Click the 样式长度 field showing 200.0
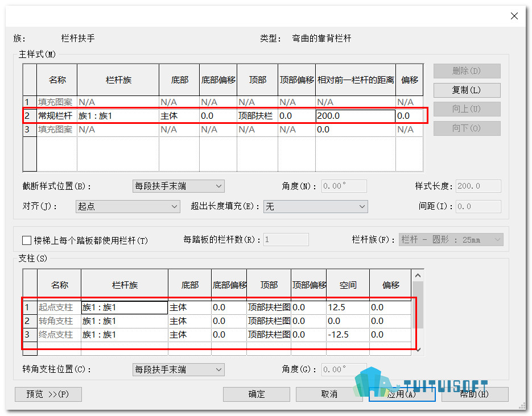Viewport: 532px width, 416px height. (x=478, y=186)
